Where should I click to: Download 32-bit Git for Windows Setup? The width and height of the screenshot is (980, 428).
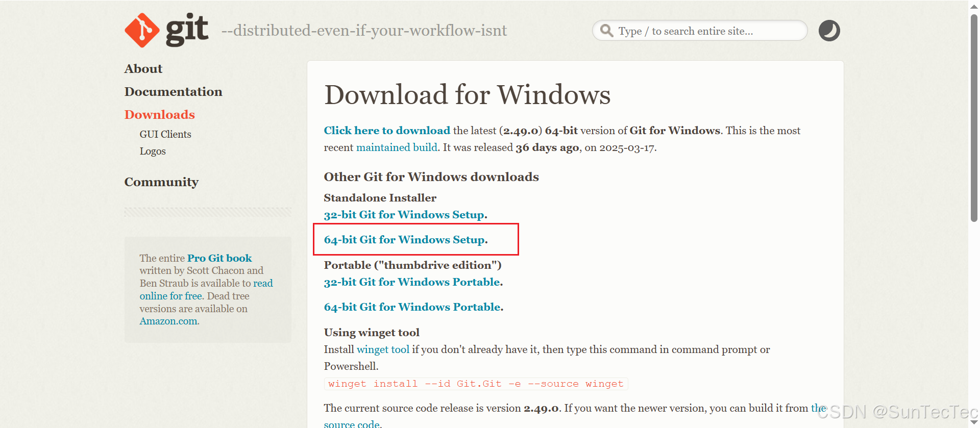[x=404, y=215]
